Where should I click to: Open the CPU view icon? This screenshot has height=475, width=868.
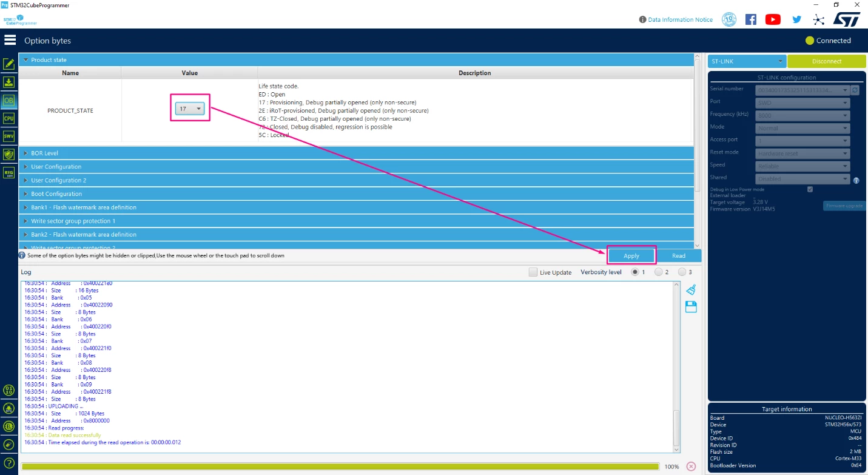point(9,118)
